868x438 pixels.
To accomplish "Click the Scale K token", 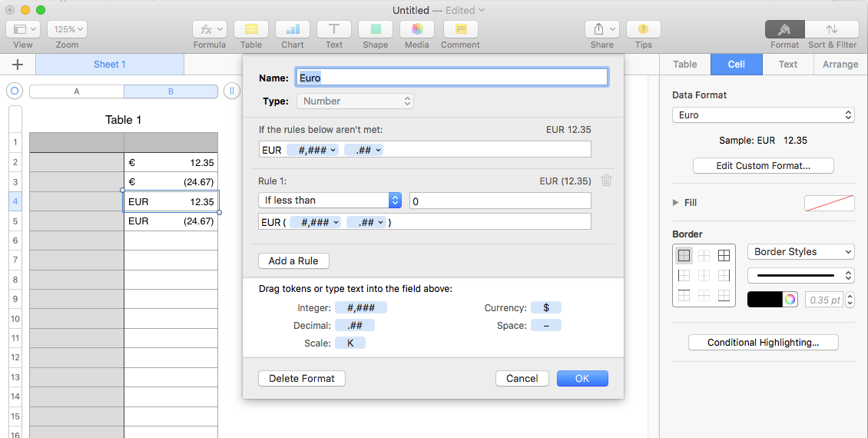I will click(x=350, y=343).
